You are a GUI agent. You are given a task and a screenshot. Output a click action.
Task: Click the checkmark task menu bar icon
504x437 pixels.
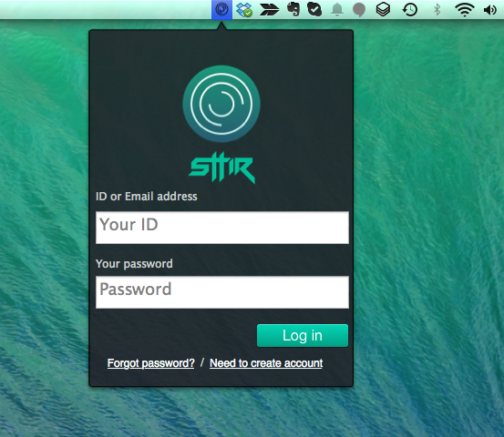(x=314, y=9)
